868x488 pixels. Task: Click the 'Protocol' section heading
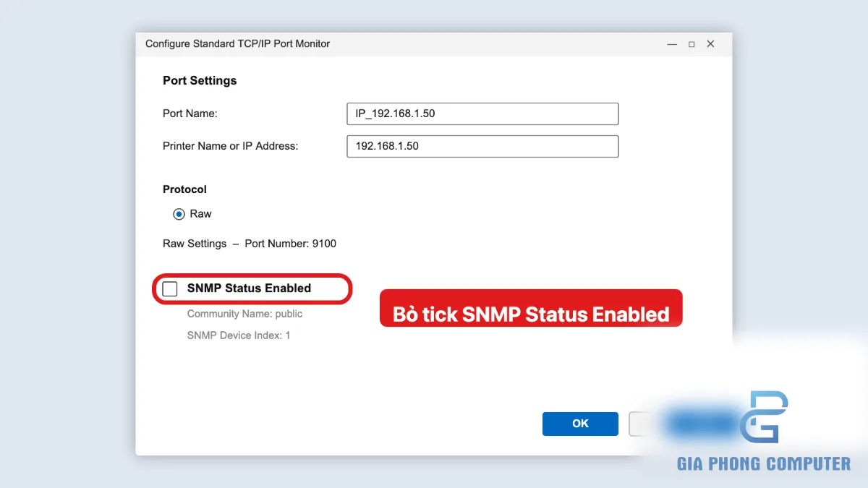[x=184, y=189]
